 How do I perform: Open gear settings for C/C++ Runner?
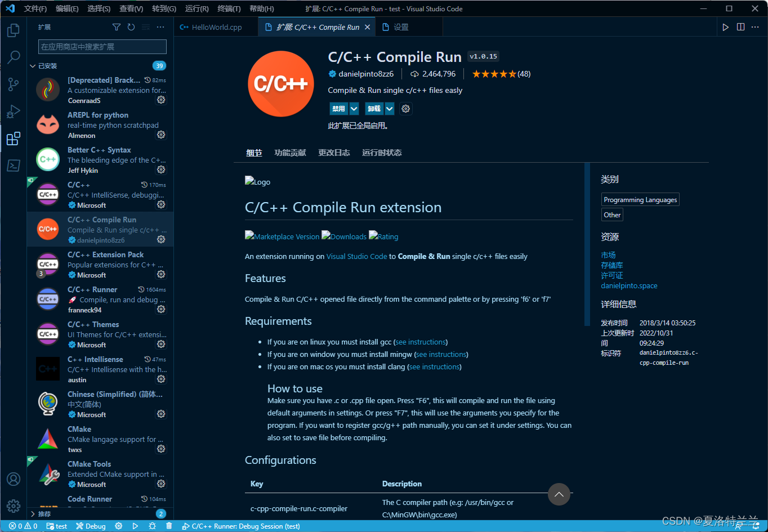tap(161, 309)
